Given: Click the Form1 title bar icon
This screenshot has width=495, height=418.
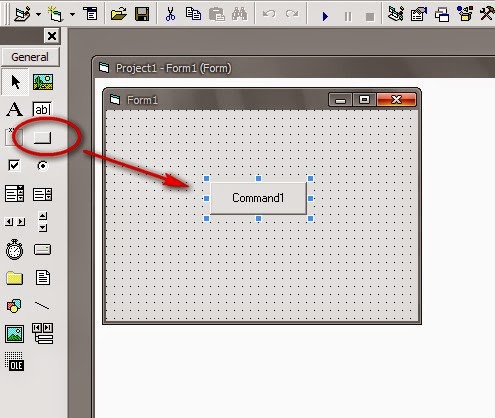Looking at the screenshot, I should tap(115, 99).
